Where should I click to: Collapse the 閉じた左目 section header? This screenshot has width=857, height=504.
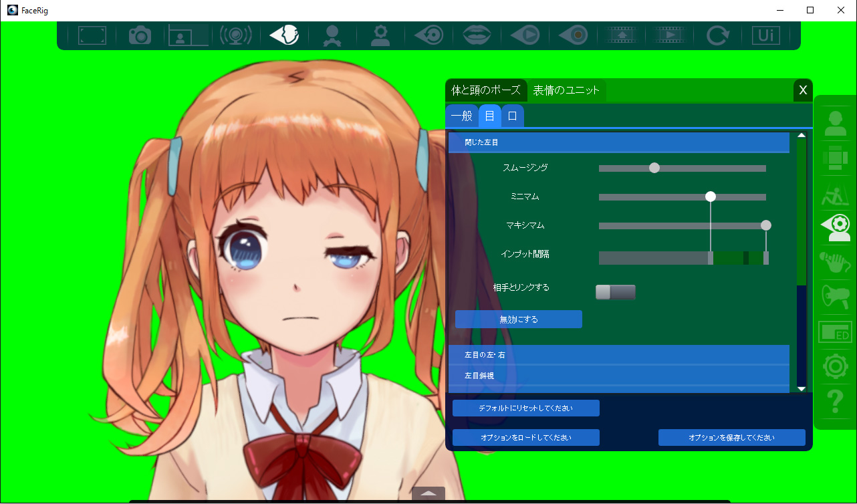[618, 142]
